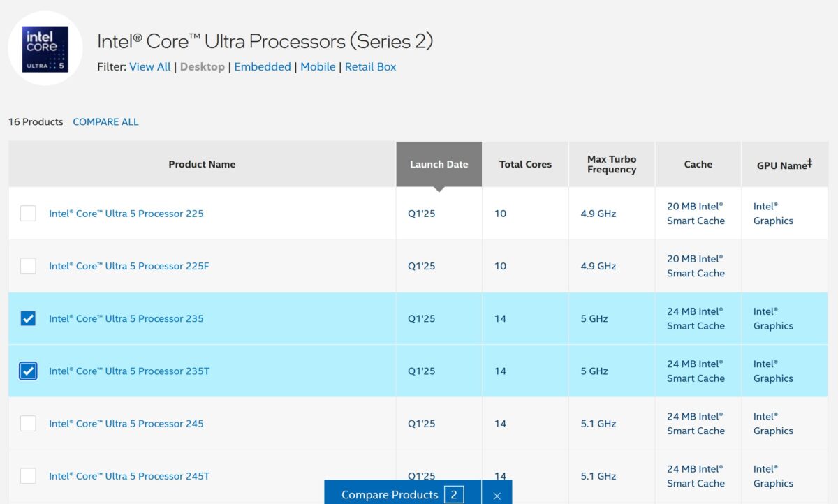
Task: Dismiss the Compare Products bar
Action: 497,494
